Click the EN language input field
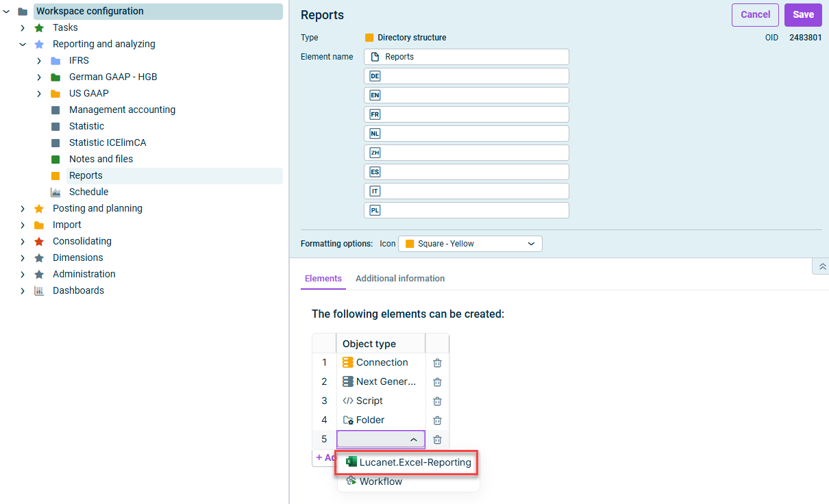The width and height of the screenshot is (829, 504). (466, 94)
